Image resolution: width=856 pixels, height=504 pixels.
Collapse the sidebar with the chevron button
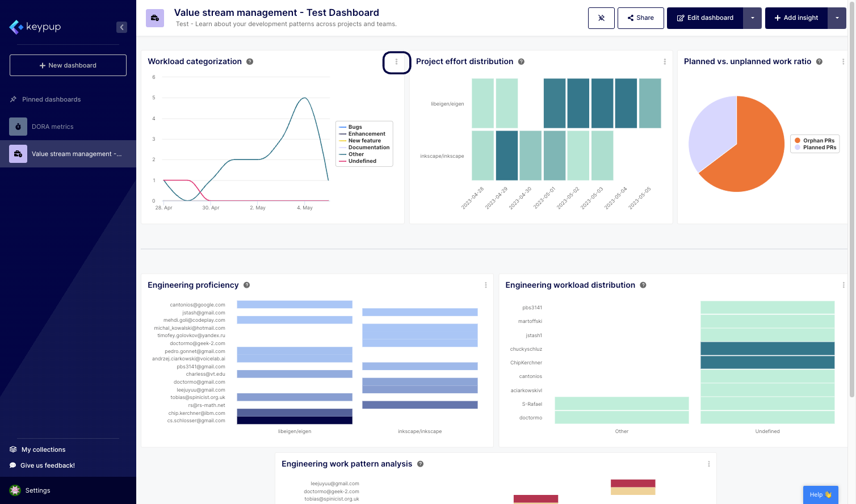pyautogui.click(x=121, y=27)
